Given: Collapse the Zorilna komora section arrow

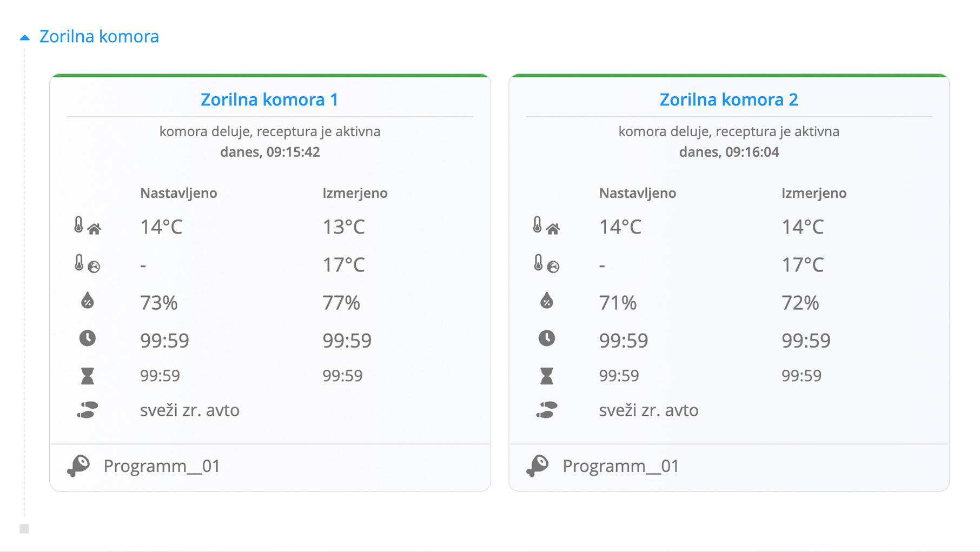Looking at the screenshot, I should tap(24, 37).
